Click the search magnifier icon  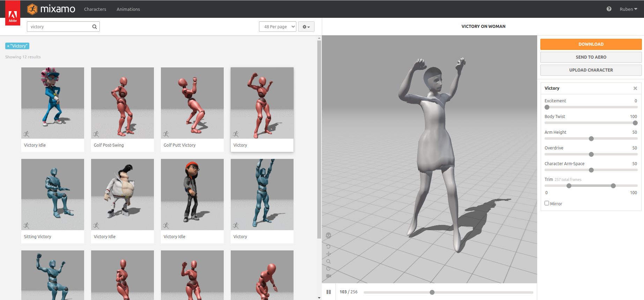point(95,27)
